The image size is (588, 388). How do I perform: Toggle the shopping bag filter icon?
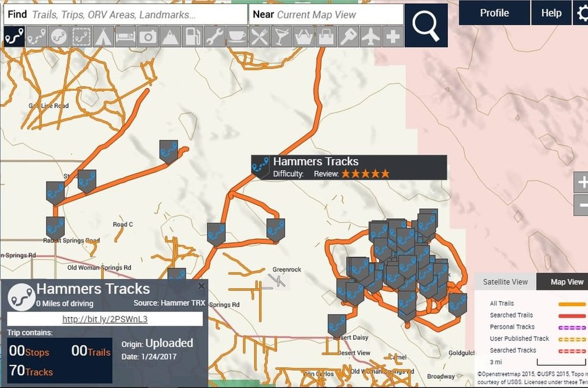tap(326, 37)
